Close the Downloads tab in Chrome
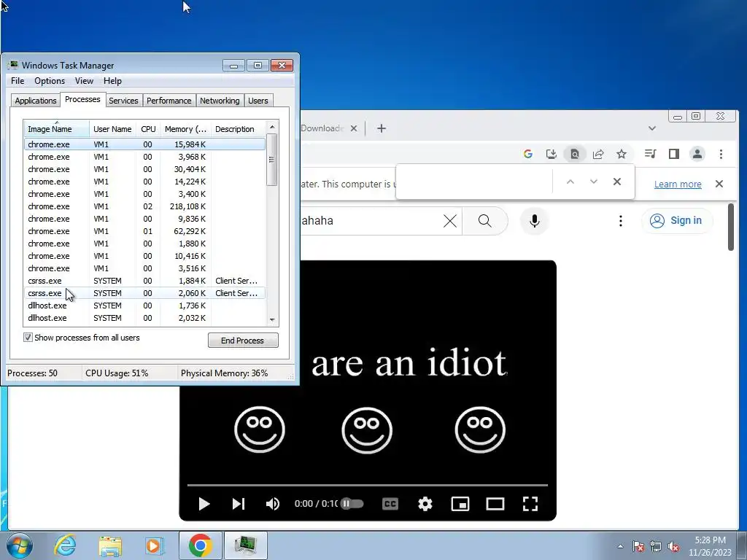Image resolution: width=747 pixels, height=560 pixels. (x=354, y=128)
